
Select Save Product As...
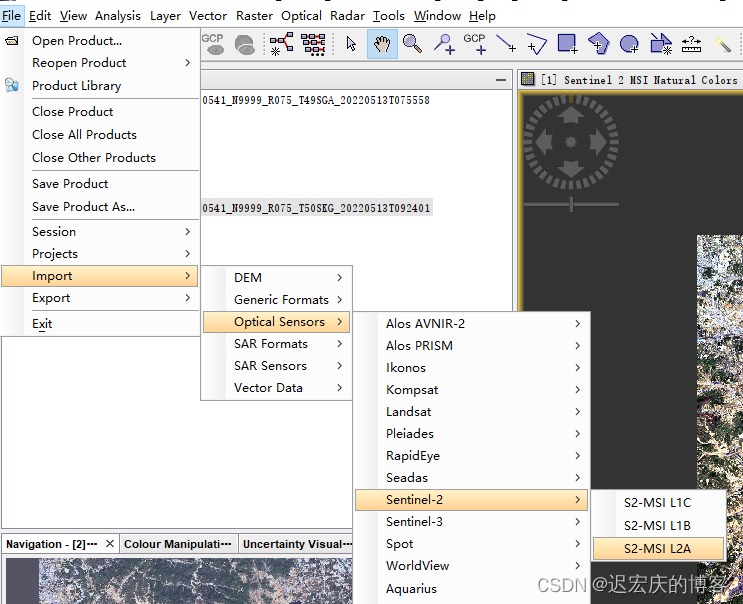click(x=100, y=207)
